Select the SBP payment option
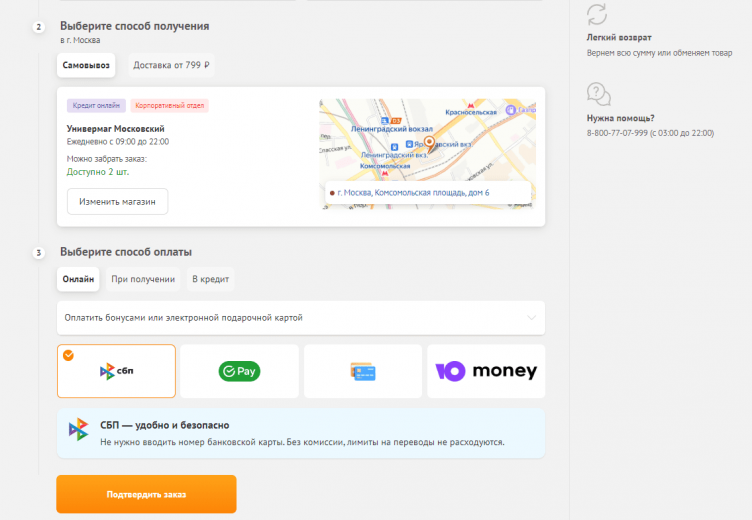Screen dimensions: 752x520 pyautogui.click(x=116, y=371)
